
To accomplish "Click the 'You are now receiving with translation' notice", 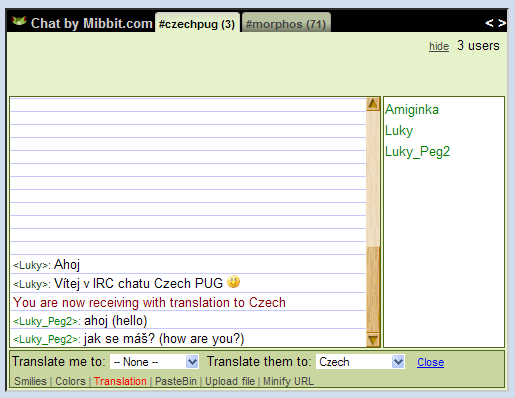I will click(x=149, y=302).
